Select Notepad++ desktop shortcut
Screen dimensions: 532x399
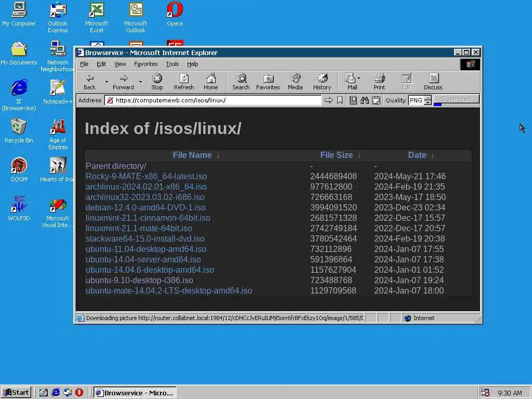pyautogui.click(x=58, y=92)
